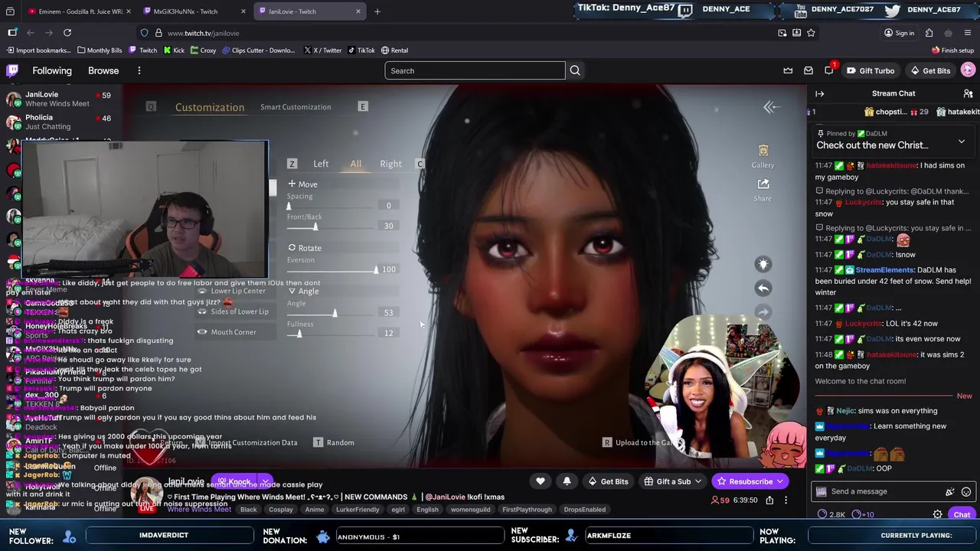Select All sides option in customization
Viewport: 980px width, 551px height.
tap(355, 164)
